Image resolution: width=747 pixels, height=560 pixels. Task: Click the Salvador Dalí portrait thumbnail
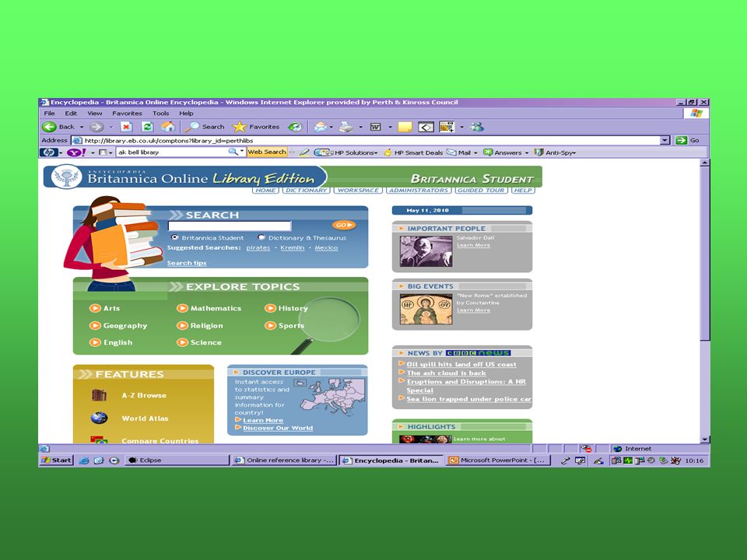(426, 251)
